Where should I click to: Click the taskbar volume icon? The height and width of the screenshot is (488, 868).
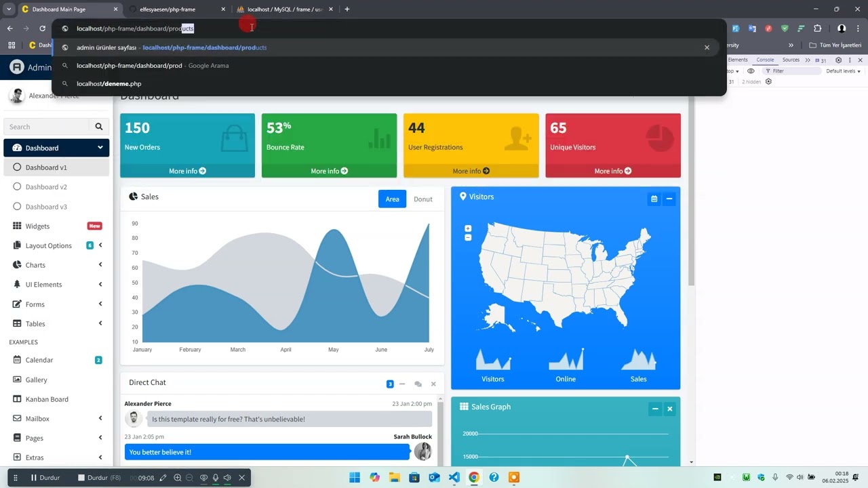pyautogui.click(x=800, y=477)
